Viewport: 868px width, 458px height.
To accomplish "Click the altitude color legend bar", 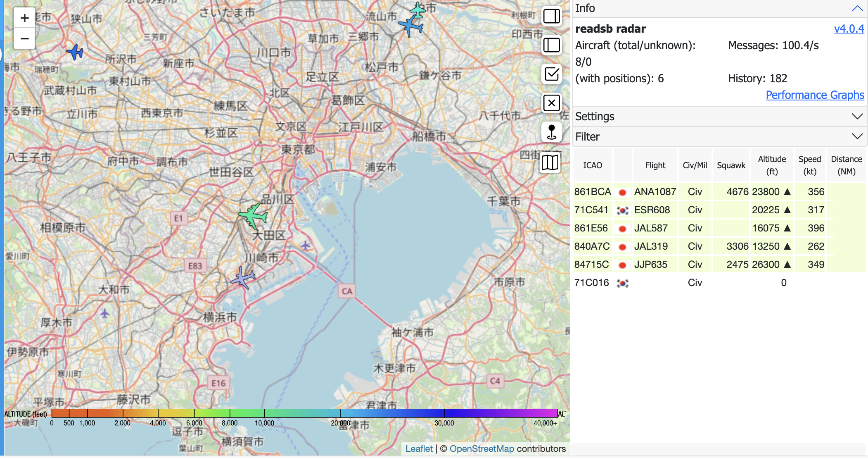I will pyautogui.click(x=304, y=413).
